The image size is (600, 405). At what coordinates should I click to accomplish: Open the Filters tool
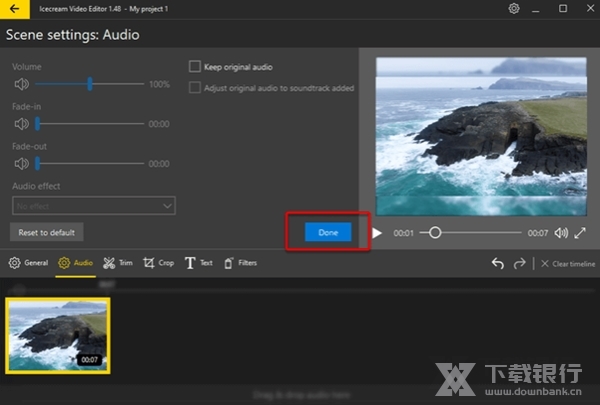point(240,263)
